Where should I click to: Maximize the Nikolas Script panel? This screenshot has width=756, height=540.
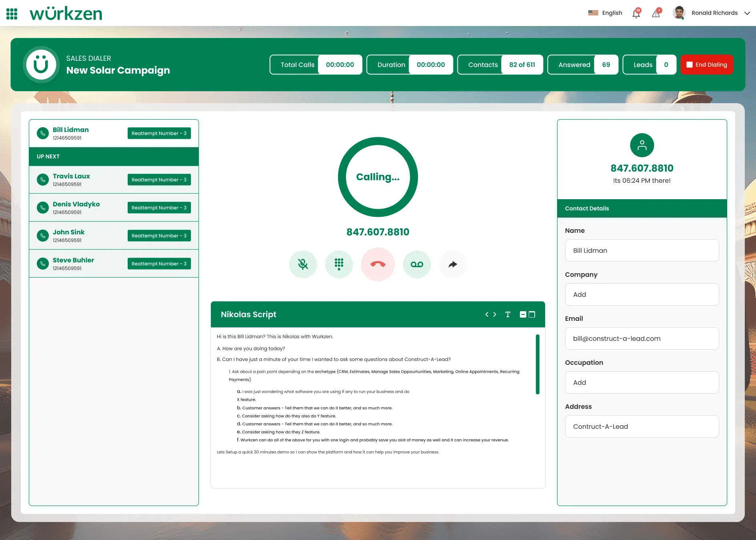coord(532,314)
